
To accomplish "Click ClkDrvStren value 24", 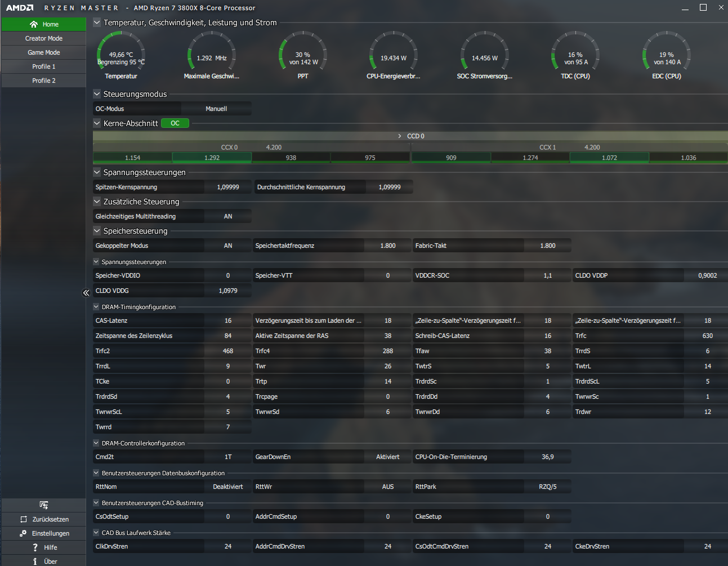I will (228, 546).
